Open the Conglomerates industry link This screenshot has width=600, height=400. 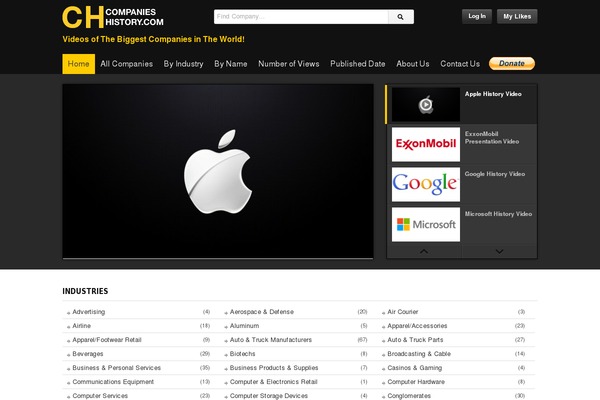point(409,396)
